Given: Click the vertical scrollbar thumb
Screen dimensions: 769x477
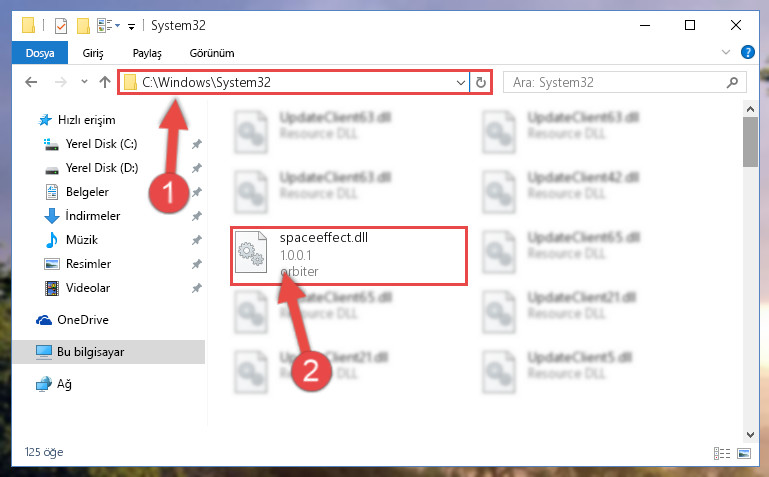Looking at the screenshot, I should (x=750, y=142).
